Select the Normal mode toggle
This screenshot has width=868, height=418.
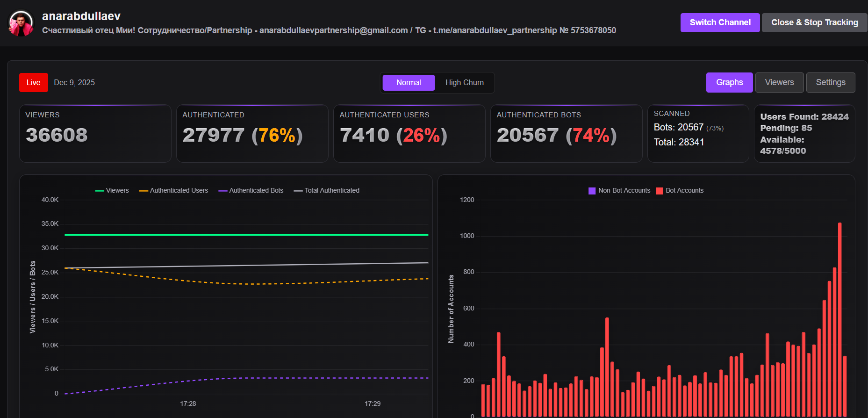[x=409, y=83]
